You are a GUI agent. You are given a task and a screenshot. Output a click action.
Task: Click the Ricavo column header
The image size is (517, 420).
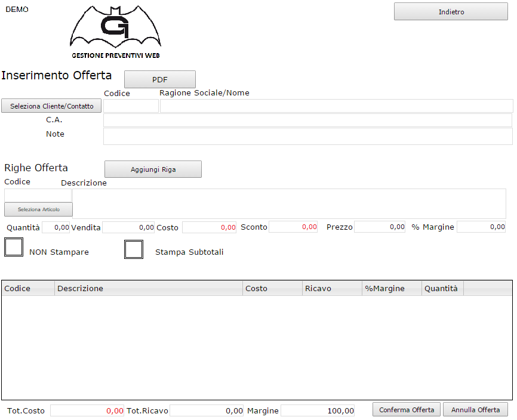pyautogui.click(x=333, y=288)
